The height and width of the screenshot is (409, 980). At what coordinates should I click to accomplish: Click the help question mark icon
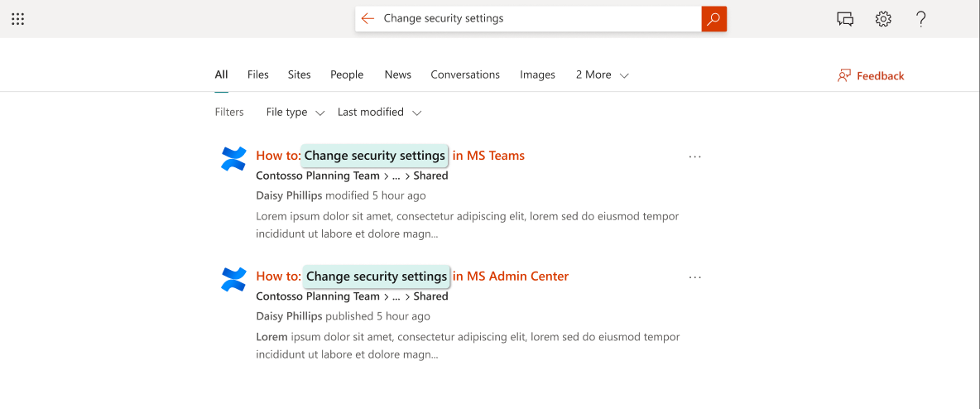point(921,19)
